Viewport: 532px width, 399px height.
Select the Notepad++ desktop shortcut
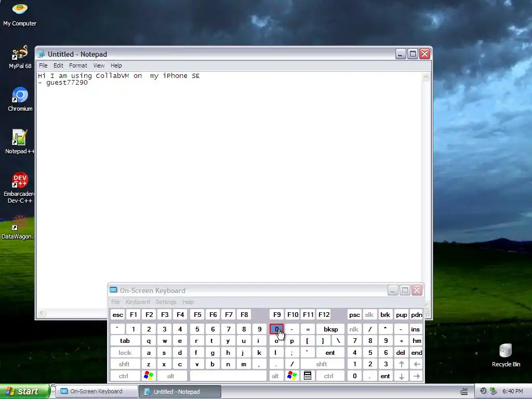[20, 142]
